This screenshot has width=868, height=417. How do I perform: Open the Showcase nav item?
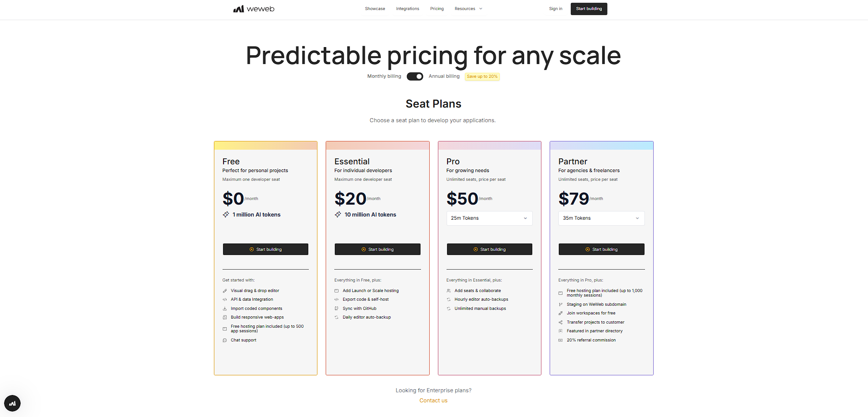tap(375, 9)
